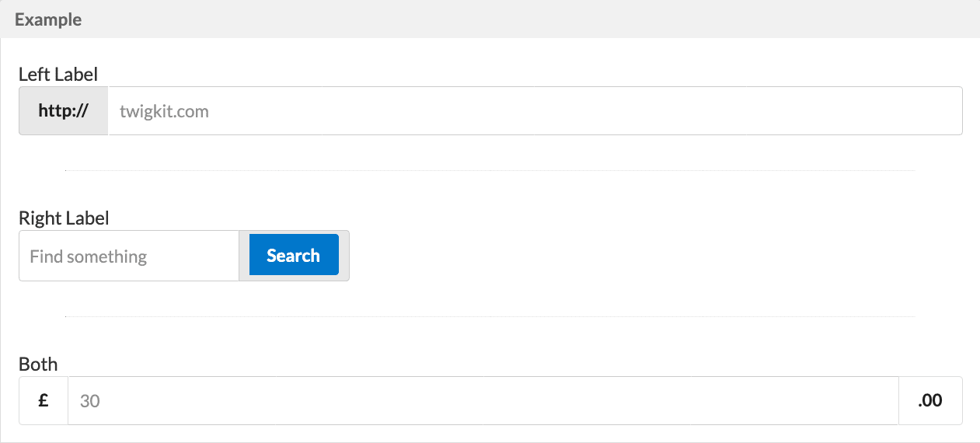The image size is (980, 443).
Task: Place cursor in the Left Label field
Action: point(535,111)
